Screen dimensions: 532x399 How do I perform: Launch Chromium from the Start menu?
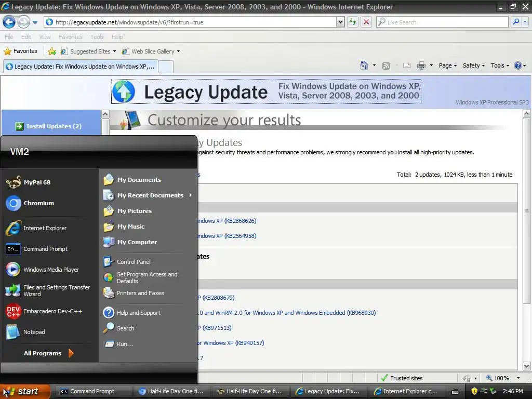click(29, 203)
